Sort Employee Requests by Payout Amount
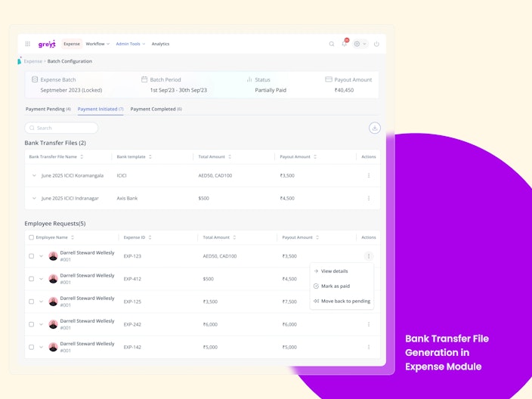The height and width of the screenshot is (399, 532). (317, 237)
